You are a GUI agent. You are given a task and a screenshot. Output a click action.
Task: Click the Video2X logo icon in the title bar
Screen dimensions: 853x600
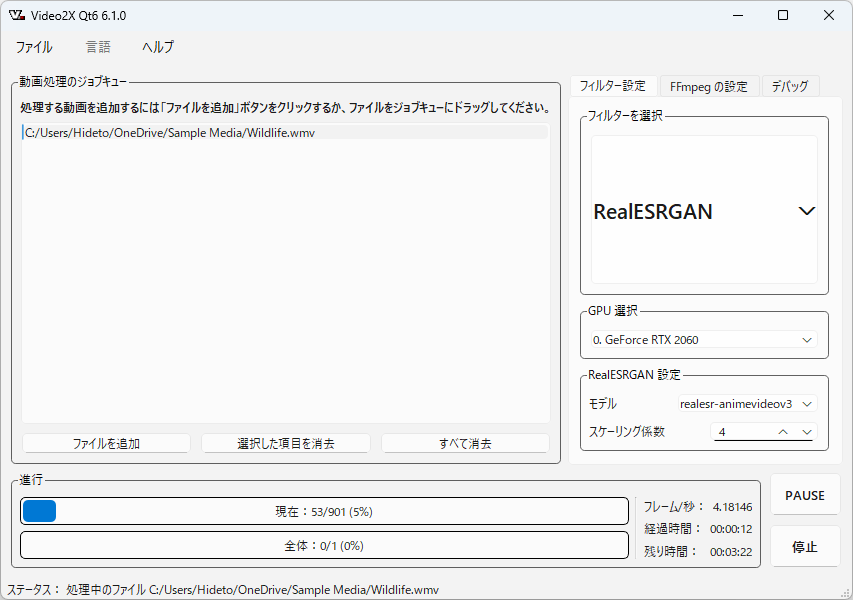pyautogui.click(x=17, y=15)
